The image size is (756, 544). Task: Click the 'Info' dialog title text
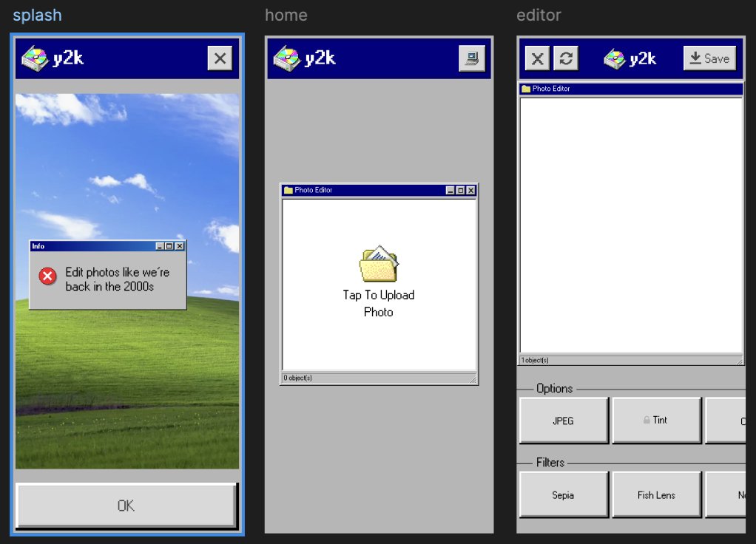pos(38,246)
